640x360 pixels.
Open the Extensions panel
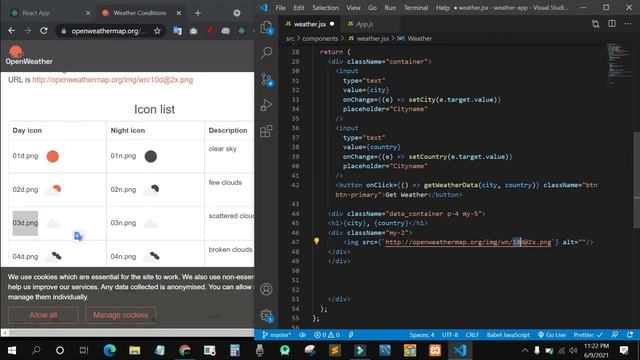tap(266, 131)
